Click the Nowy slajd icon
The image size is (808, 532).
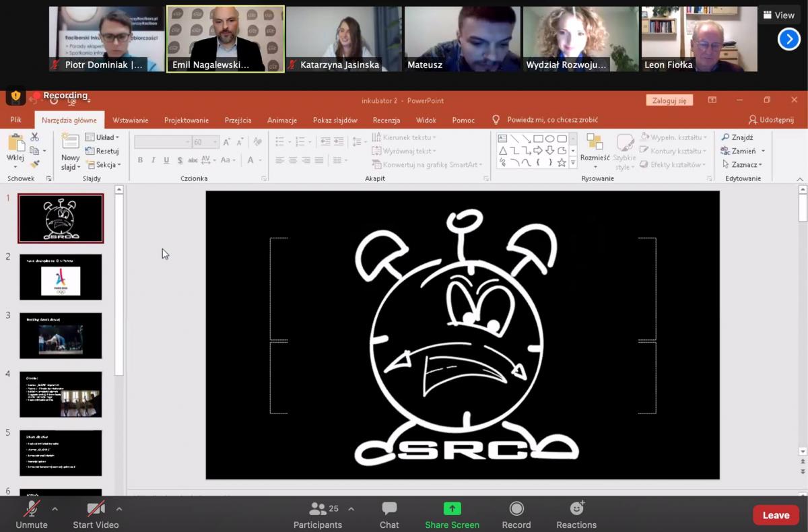[x=70, y=141]
